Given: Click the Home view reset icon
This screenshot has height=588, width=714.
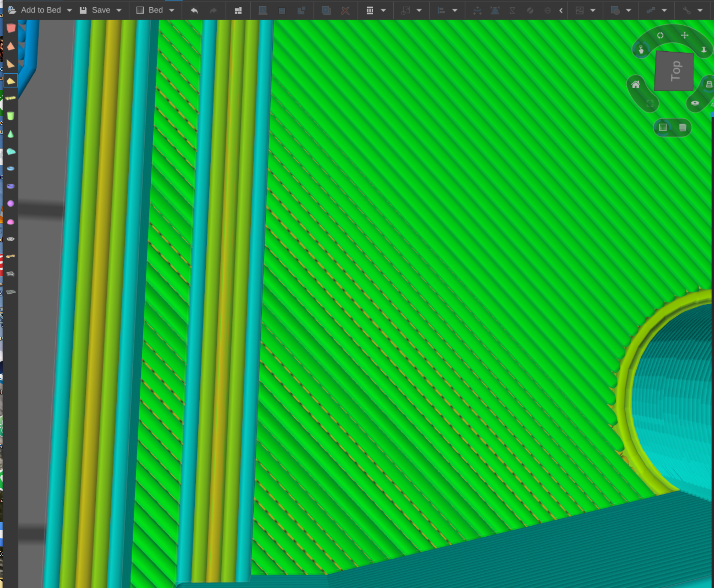Looking at the screenshot, I should coord(636,85).
